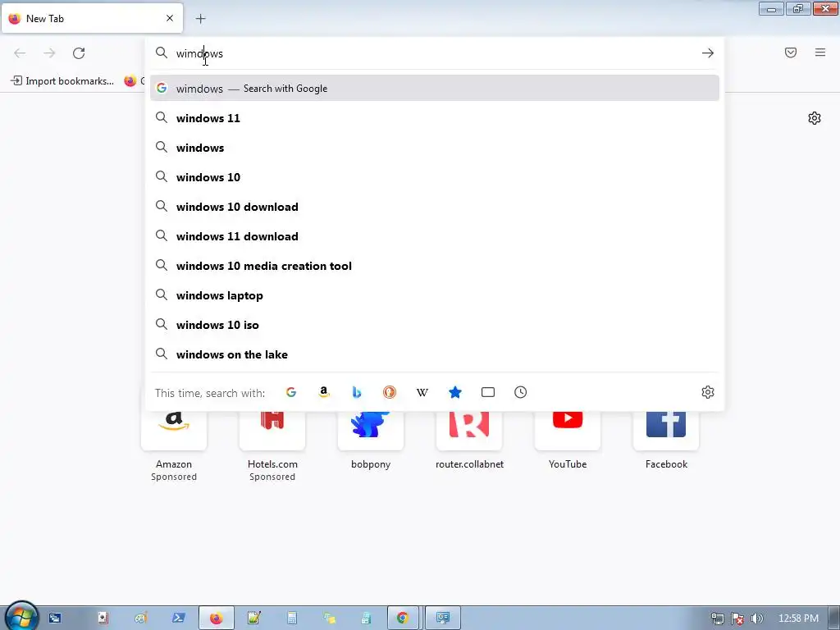Screen dimensions: 840x630
Task: Search this time with Google icon
Action: tap(291, 392)
